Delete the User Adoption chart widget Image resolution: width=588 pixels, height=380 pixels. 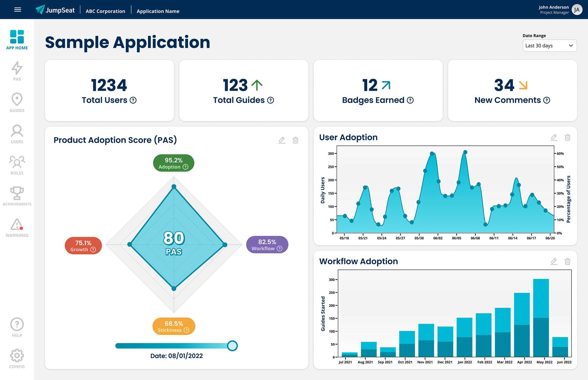click(x=567, y=137)
